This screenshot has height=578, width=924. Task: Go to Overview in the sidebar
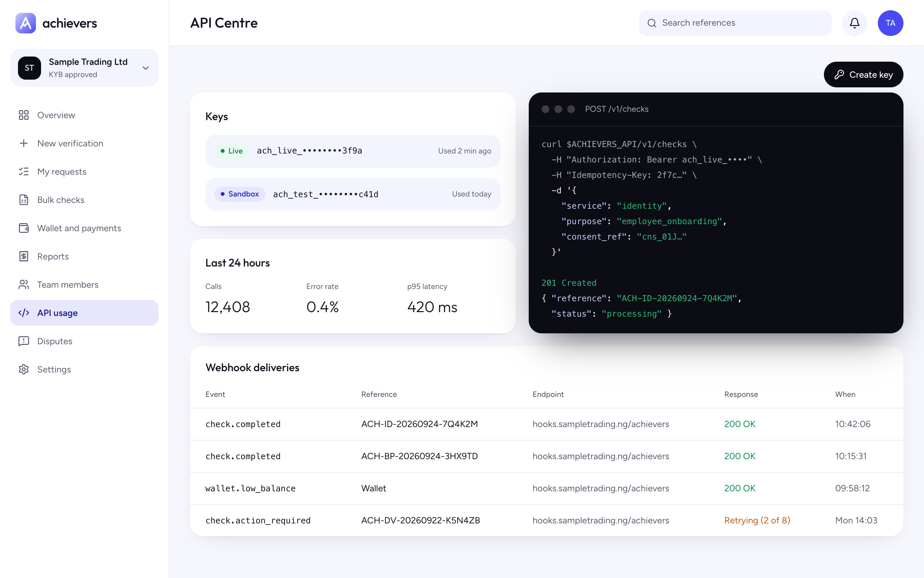[84, 115]
